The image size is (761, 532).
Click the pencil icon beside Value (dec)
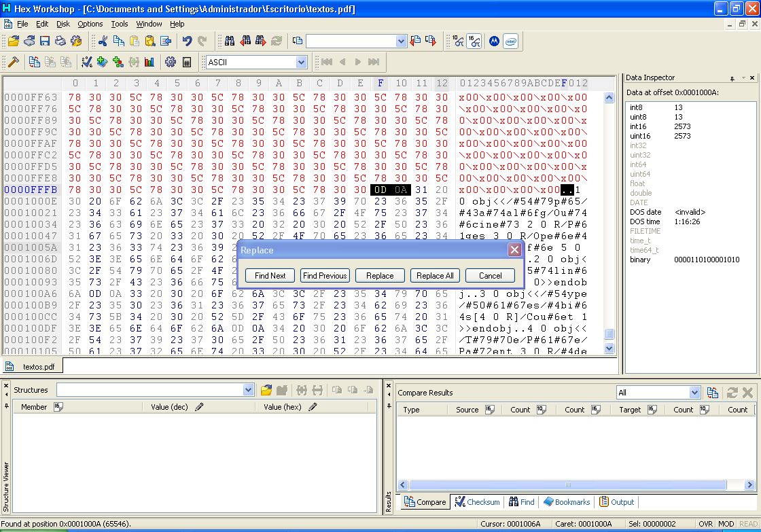coord(199,407)
